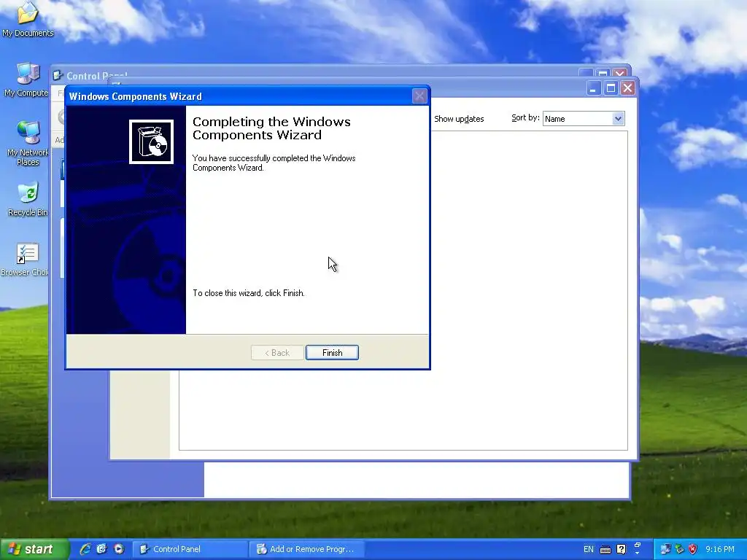
Task: Switch to Add or Remove Programs taskbar button
Action: pyautogui.click(x=307, y=549)
